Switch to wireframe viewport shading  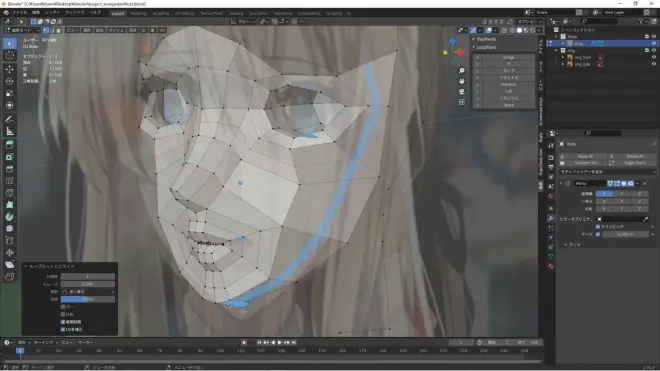pyautogui.click(x=512, y=30)
